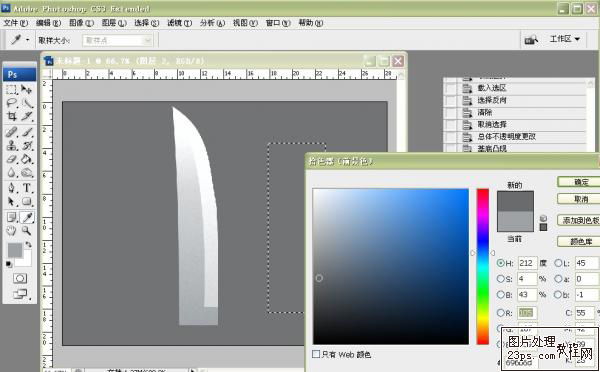Select the Rectangular Marquee tool
The width and height of the screenshot is (600, 372).
pyautogui.click(x=12, y=90)
